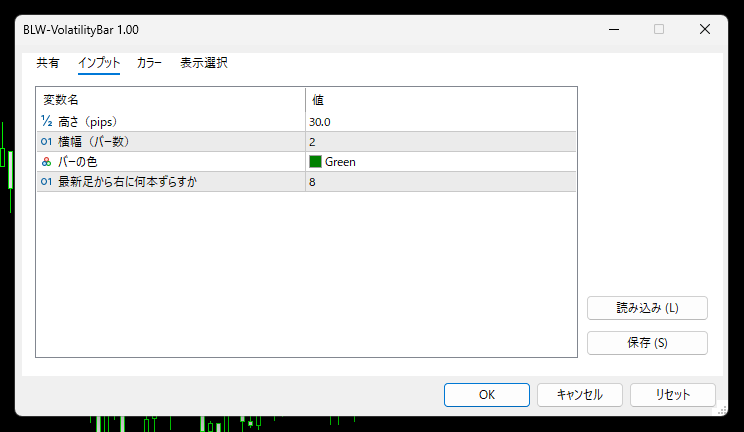Close the BLW-VolatilityBar dialog window
Image resolution: width=744 pixels, height=432 pixels.
(705, 29)
